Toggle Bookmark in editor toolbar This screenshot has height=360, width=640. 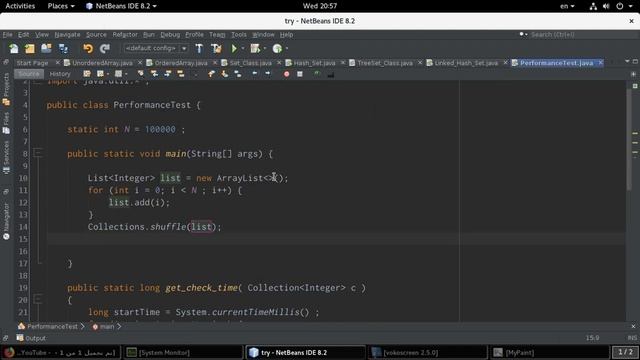point(238,74)
